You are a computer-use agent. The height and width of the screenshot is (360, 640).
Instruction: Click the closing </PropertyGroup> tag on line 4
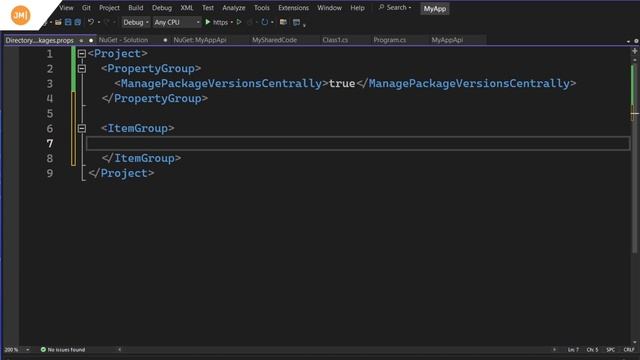pyautogui.click(x=155, y=98)
